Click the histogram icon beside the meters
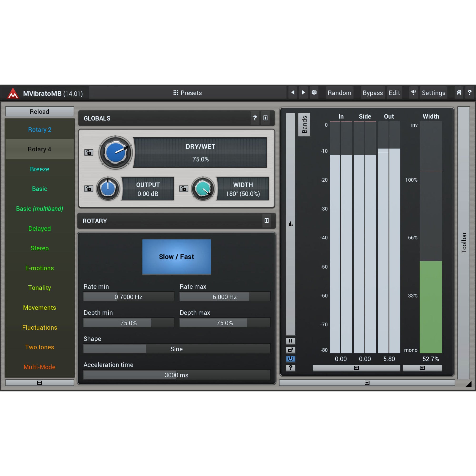This screenshot has width=476, height=476. tap(291, 224)
